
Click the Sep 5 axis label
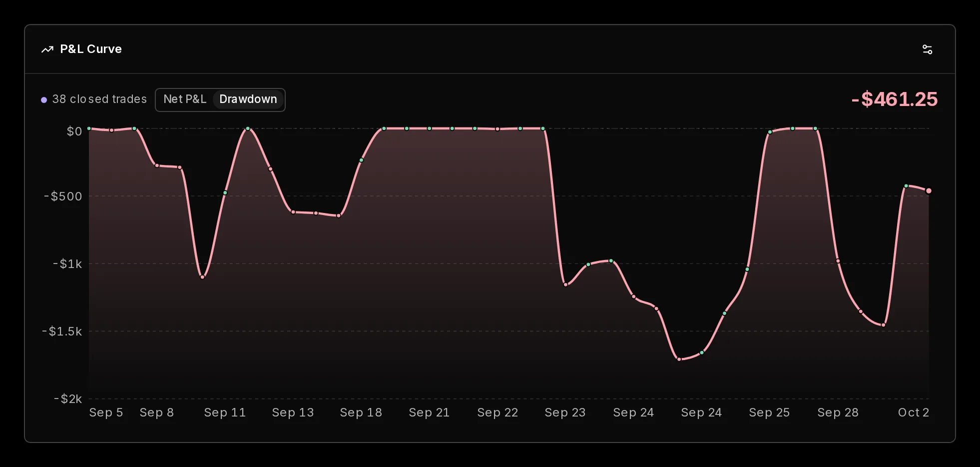click(x=106, y=412)
